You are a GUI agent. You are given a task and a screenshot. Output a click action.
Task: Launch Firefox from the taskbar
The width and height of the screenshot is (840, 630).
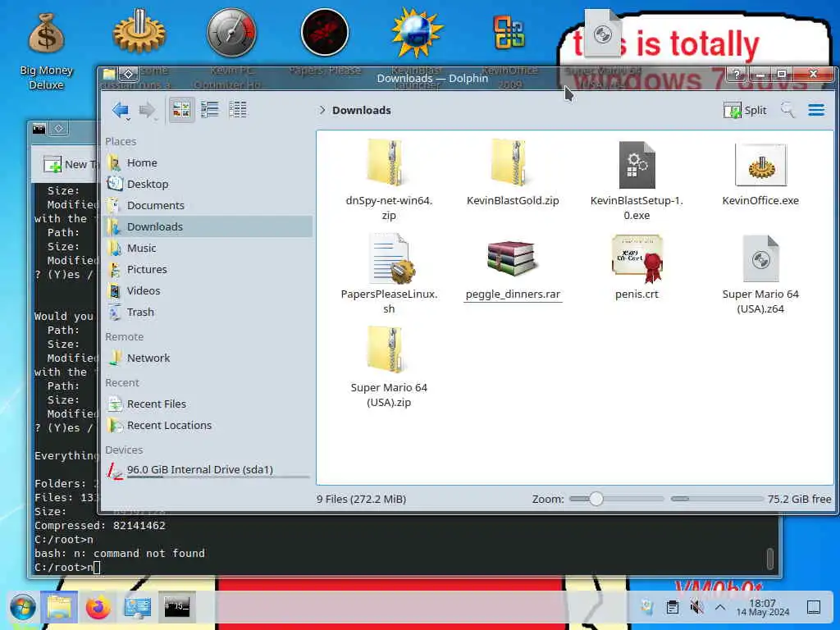point(98,607)
